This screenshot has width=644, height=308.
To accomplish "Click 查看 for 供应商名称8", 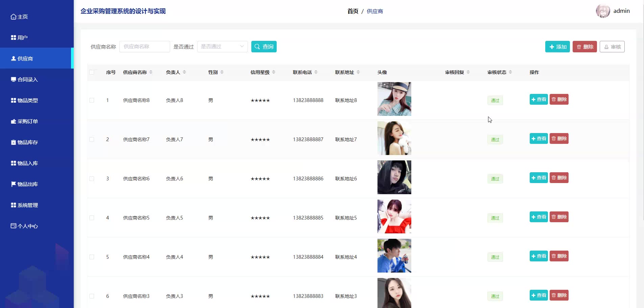I will 538,100.
